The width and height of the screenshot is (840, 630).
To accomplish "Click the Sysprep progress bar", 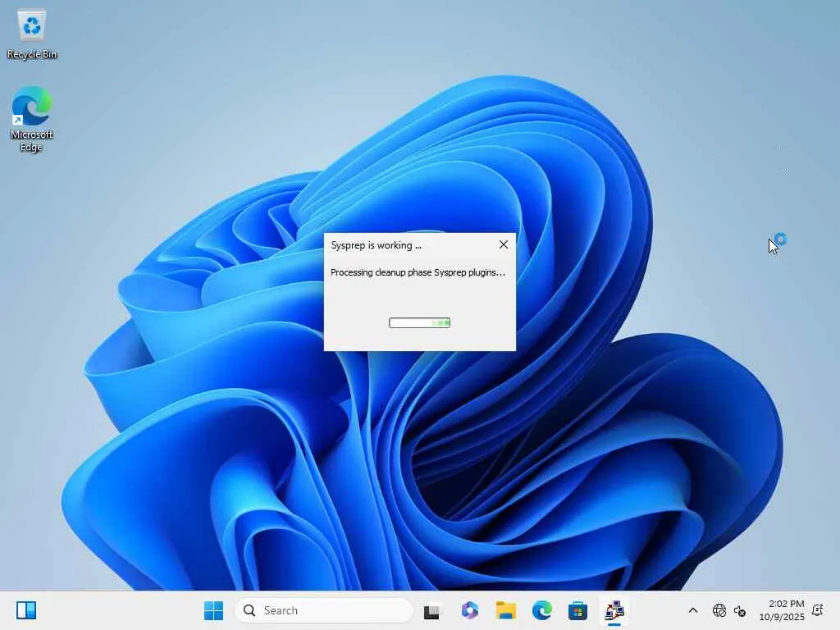I will pyautogui.click(x=419, y=322).
